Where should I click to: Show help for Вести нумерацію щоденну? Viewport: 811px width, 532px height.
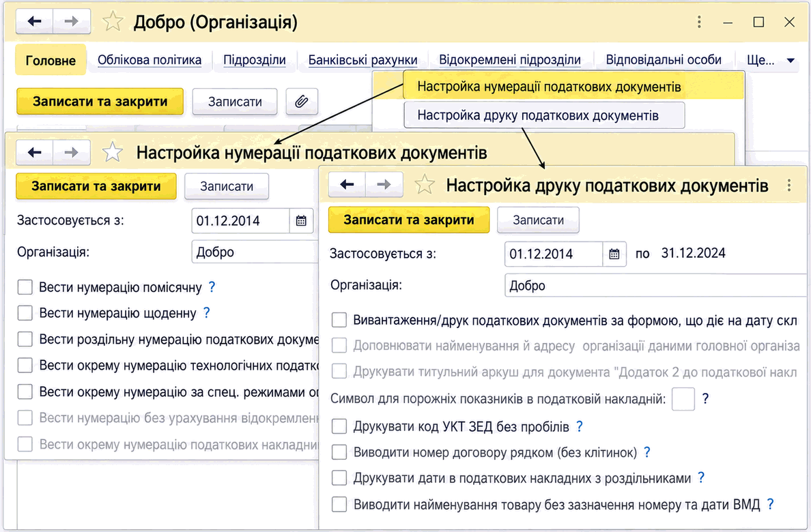click(206, 312)
